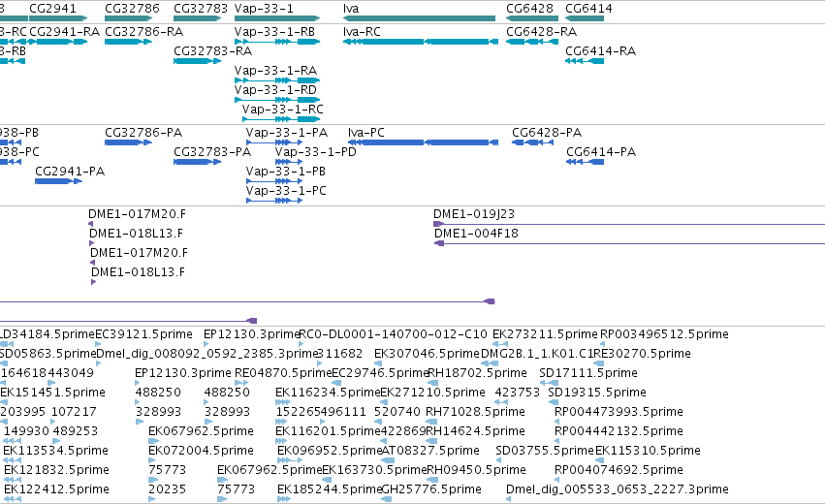Image resolution: width=825 pixels, height=504 pixels.
Task: Select EST RC0-DL0001-140700-012-C10
Action: (301, 344)
